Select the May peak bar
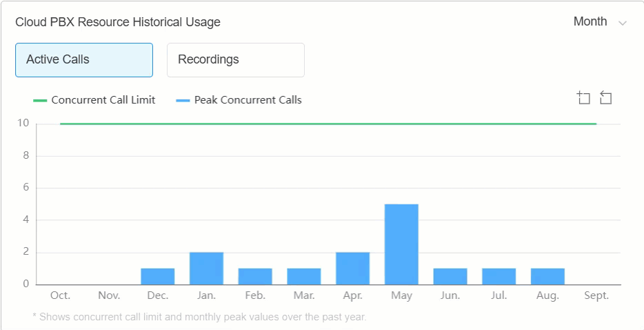644x330 pixels. click(x=401, y=244)
